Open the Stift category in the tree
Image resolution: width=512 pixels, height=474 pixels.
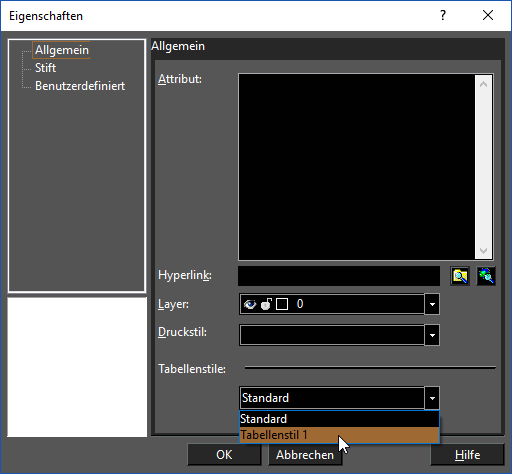(45, 68)
